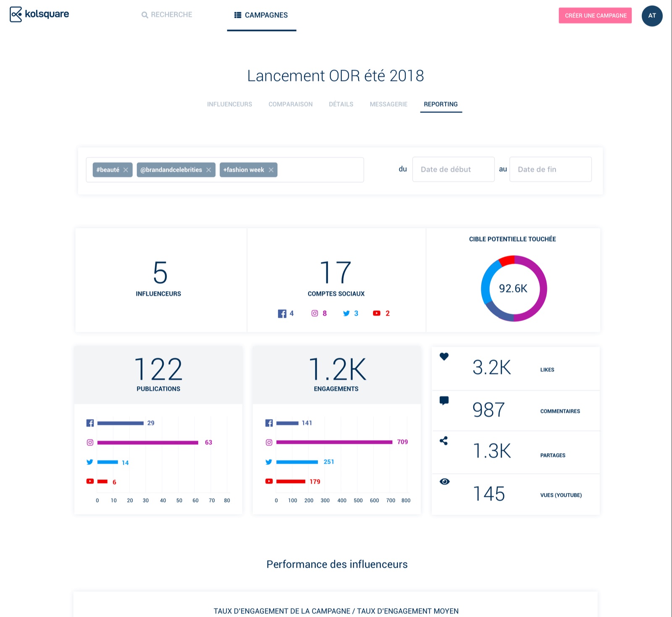
Task: Click the Date de début field
Action: [453, 169]
